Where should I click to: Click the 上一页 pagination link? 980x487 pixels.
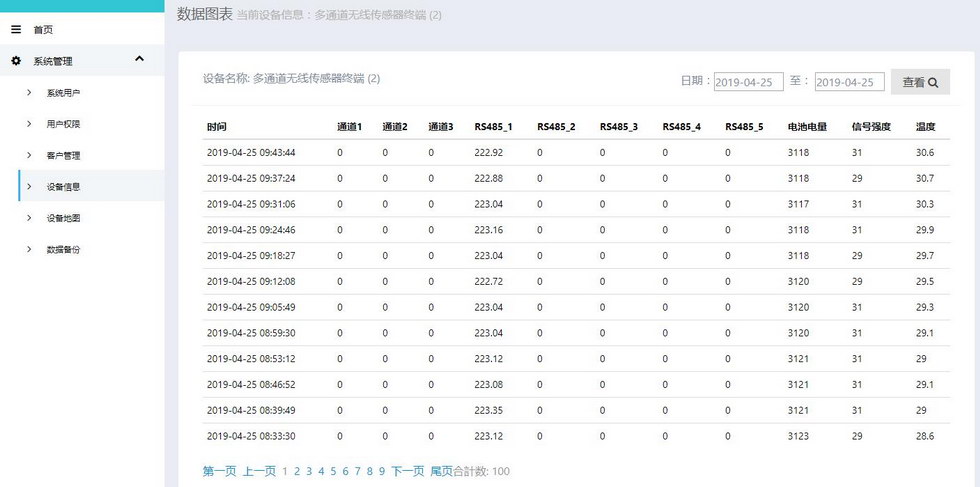point(259,471)
